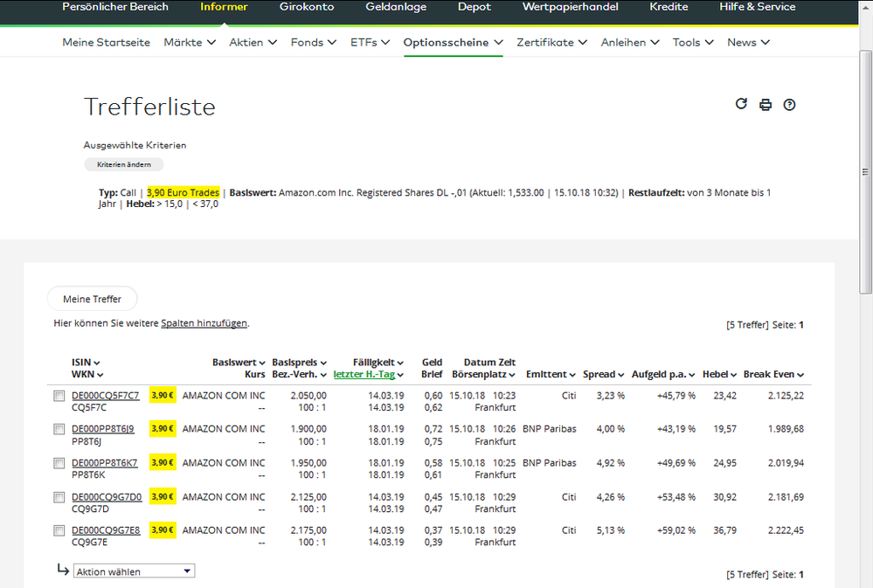Select the checkbox for warrant CQ5F7C
This screenshot has width=873, height=588.
pyautogui.click(x=59, y=395)
